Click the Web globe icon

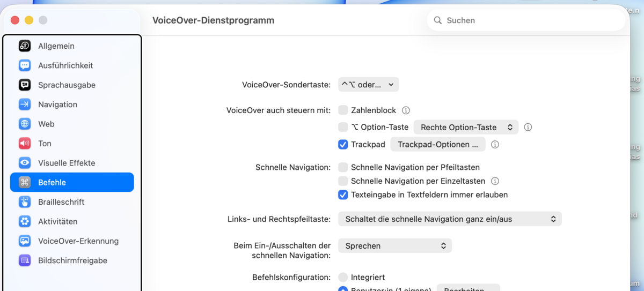coord(25,124)
